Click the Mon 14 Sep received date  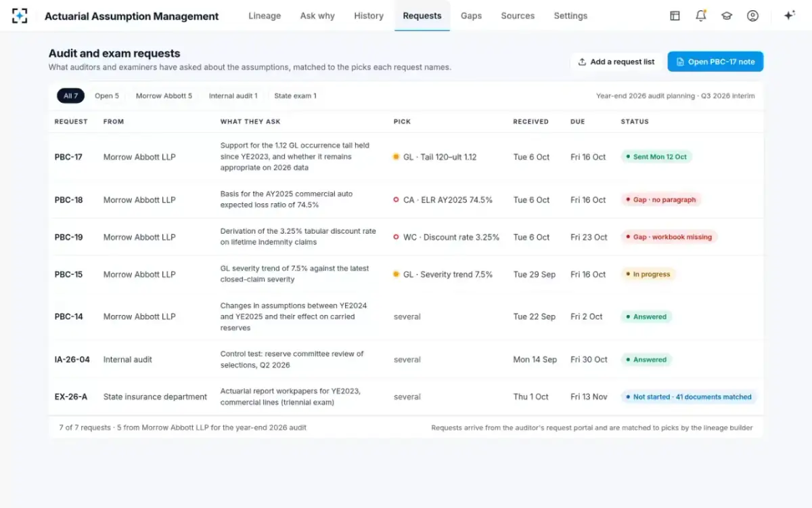pos(535,360)
